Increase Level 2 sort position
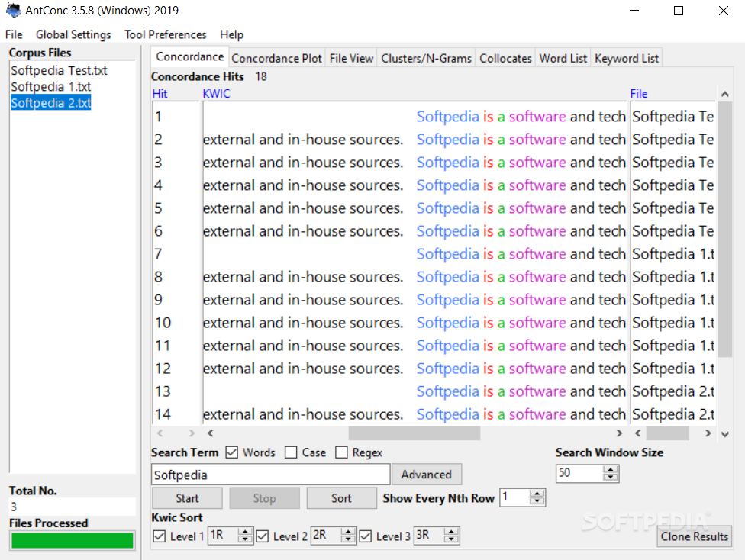 tap(348, 532)
